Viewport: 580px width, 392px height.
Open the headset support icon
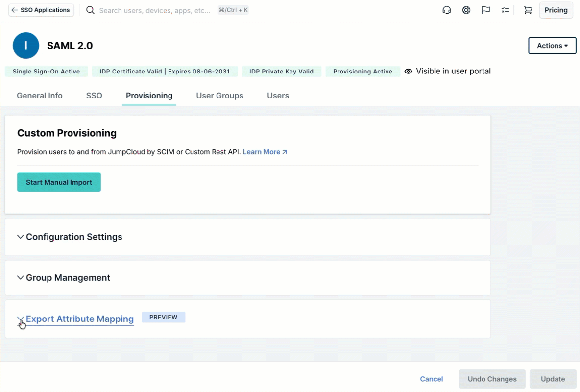pyautogui.click(x=446, y=10)
